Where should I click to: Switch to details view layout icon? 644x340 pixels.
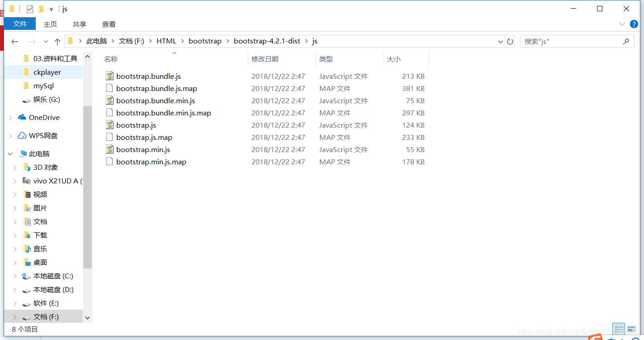pyautogui.click(x=619, y=329)
